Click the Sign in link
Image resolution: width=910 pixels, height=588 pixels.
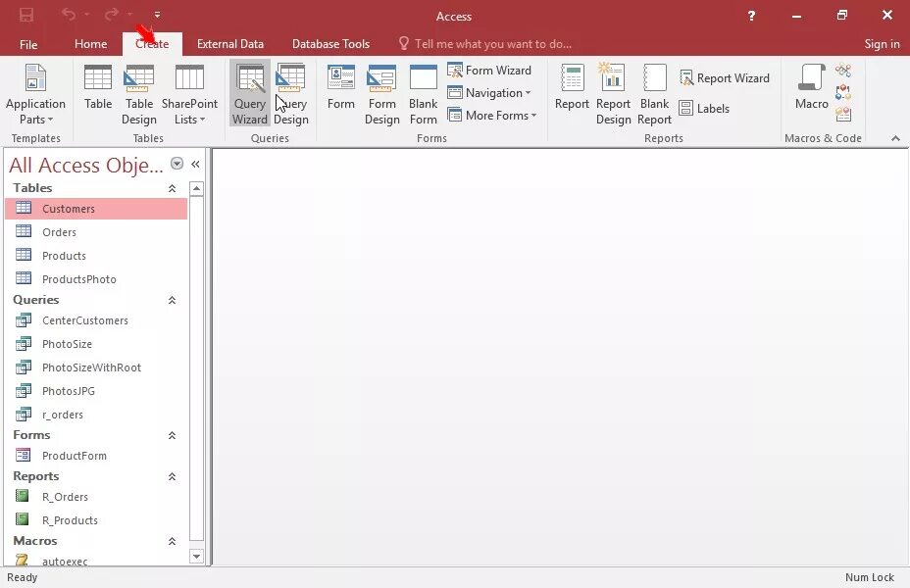coord(882,44)
